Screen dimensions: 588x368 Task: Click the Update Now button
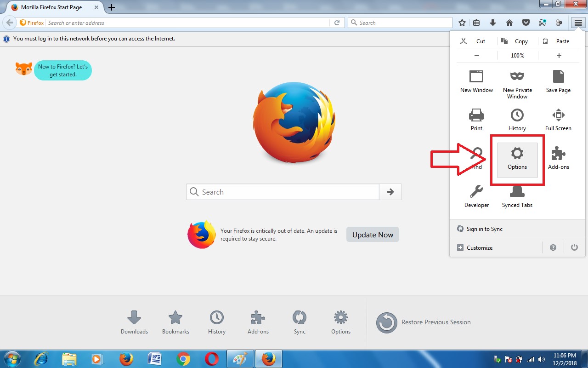[x=373, y=234]
